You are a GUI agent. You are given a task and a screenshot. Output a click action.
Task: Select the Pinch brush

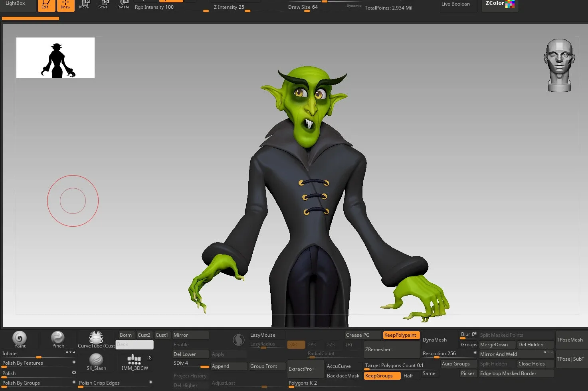57,338
